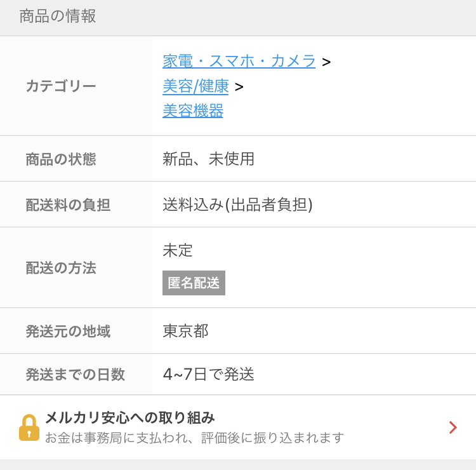Viewport: 476px width, 470px height.
Task: Go to the 美容機器 subcategory link
Action: click(193, 111)
